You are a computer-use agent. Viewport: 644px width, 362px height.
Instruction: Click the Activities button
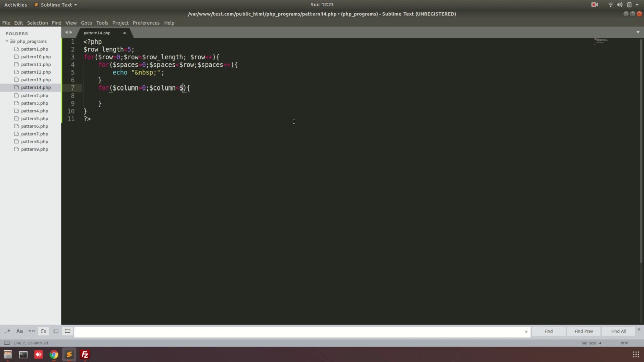pyautogui.click(x=15, y=5)
